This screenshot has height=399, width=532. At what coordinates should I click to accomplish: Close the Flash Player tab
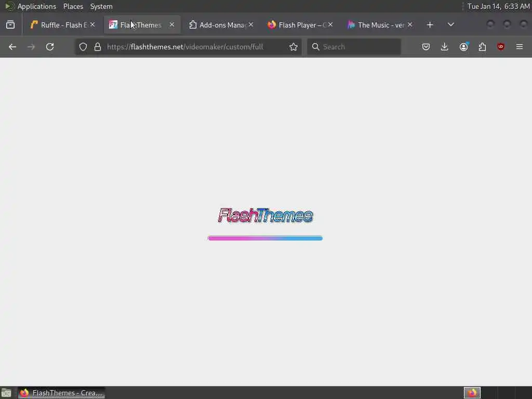point(330,25)
